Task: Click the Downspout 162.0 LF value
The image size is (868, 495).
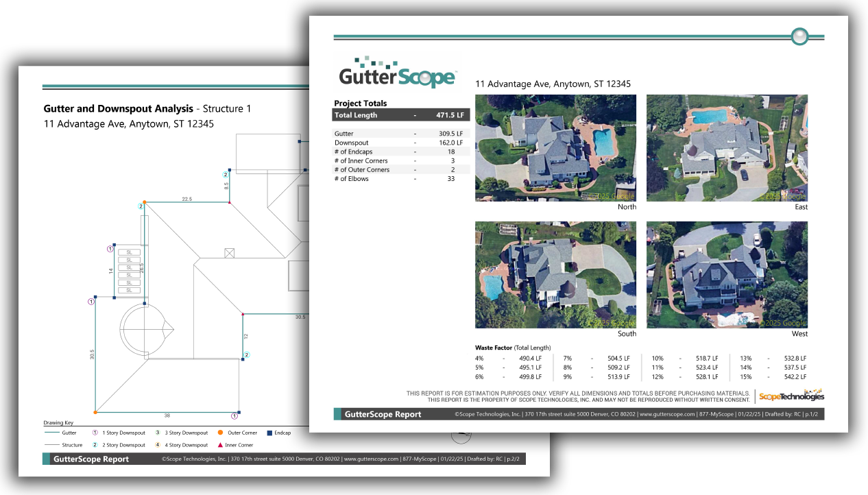Action: (x=450, y=143)
